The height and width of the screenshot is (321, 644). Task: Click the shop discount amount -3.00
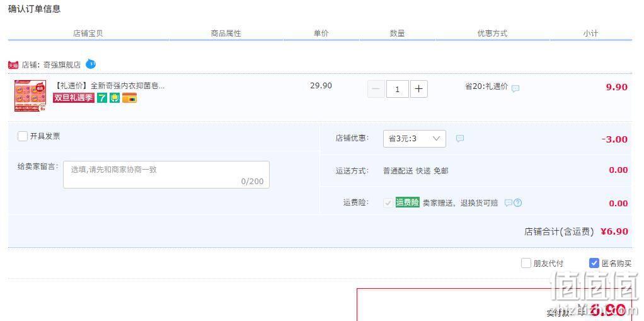point(614,139)
